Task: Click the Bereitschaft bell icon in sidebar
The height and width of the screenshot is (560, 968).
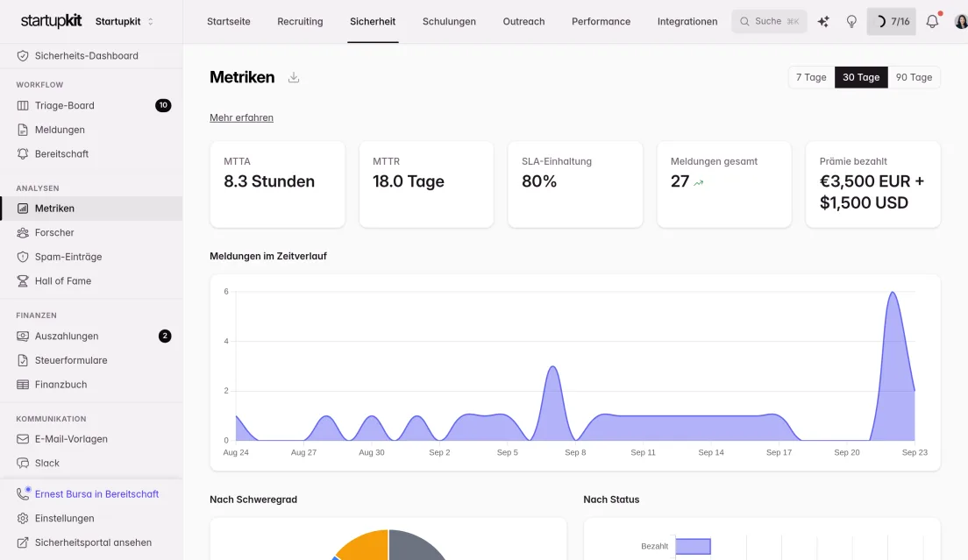Action: pos(23,153)
